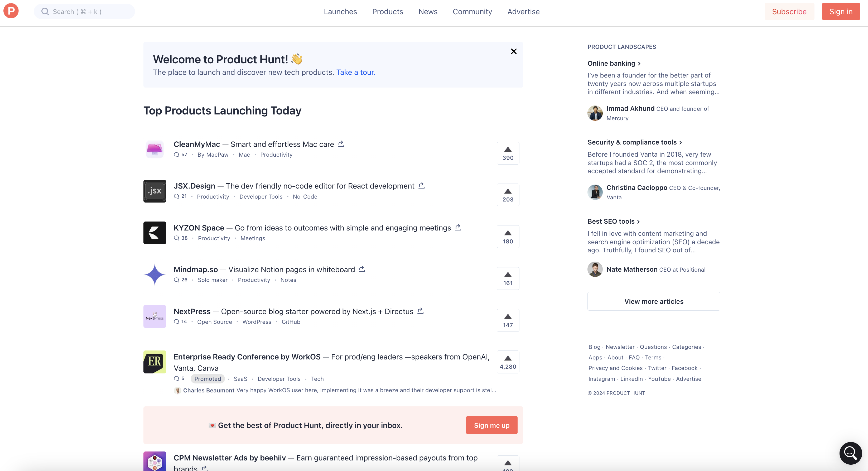Screen dimensions: 868x471
Task: Upvote JSX.Design with 203 votes
Action: point(508,195)
